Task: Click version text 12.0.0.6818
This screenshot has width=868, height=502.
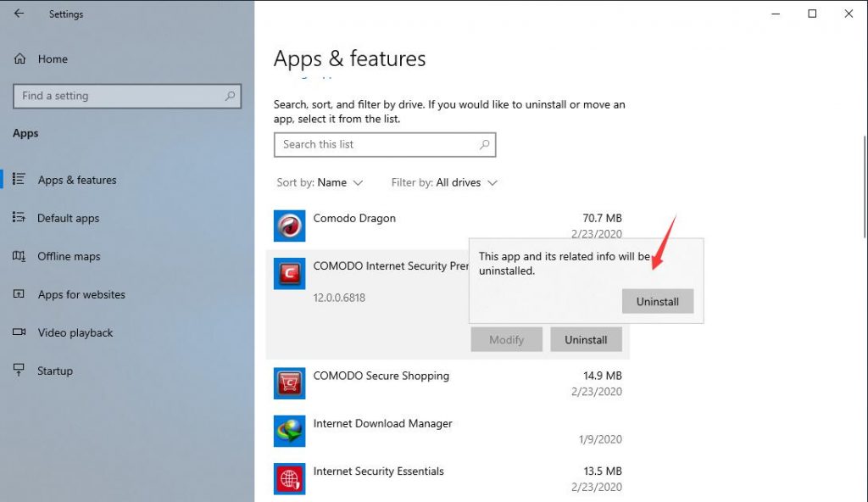Action: (x=339, y=298)
